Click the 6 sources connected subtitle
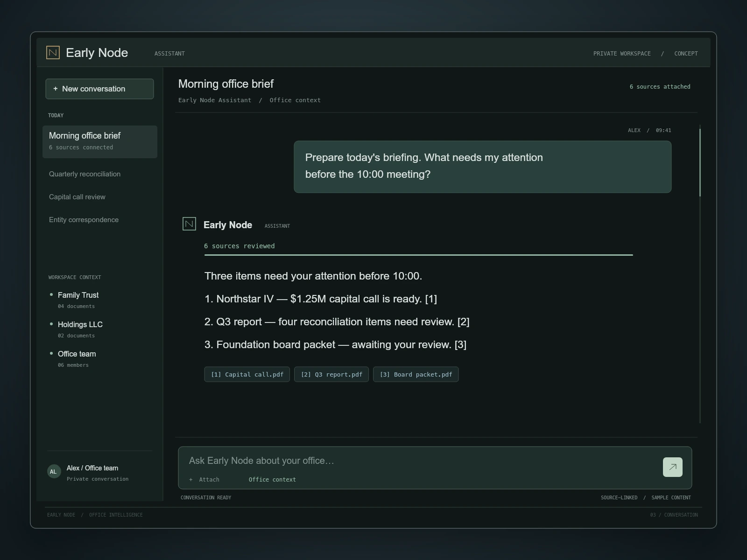The height and width of the screenshot is (560, 747). tap(81, 147)
